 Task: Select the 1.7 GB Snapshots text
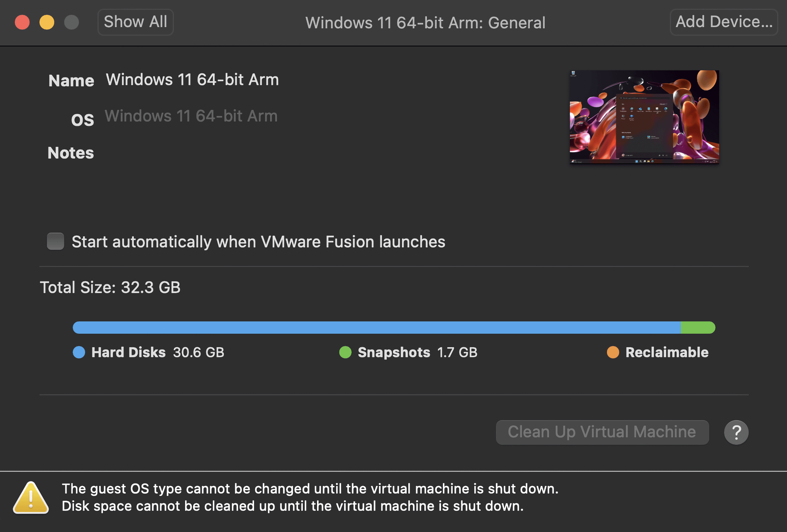[457, 353]
